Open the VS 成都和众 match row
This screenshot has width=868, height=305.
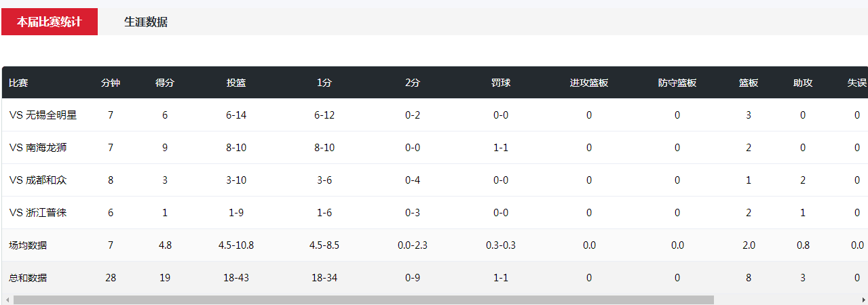435,180
